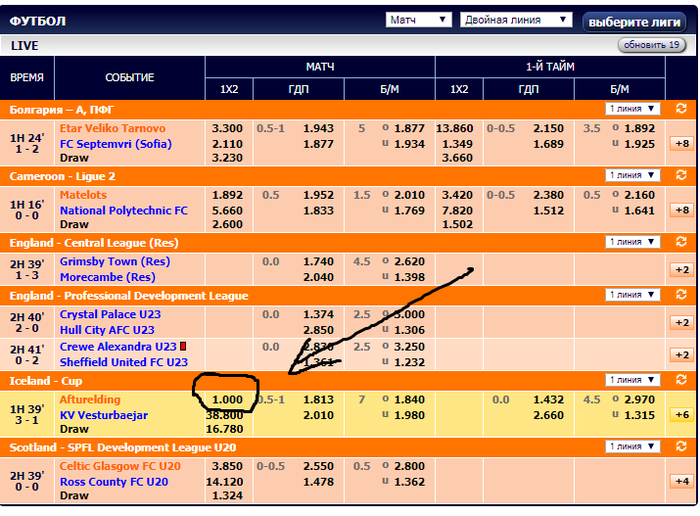This screenshot has width=700, height=516.
Task: Click the 1-Й ТАЙМ column group header
Action: [x=550, y=67]
